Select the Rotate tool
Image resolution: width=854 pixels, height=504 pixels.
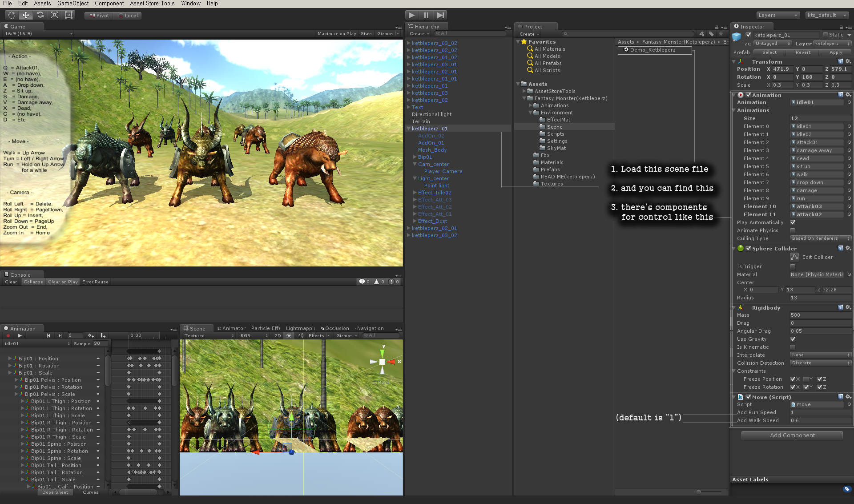point(40,15)
